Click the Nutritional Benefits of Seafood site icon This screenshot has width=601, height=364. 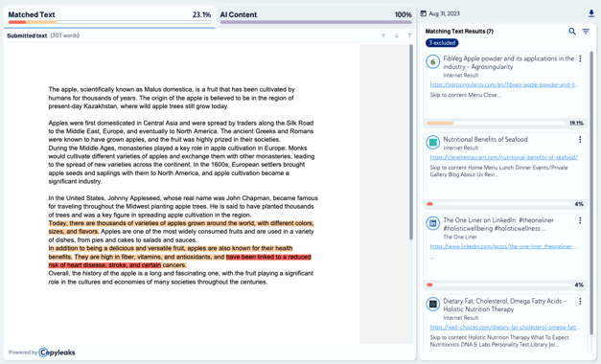click(x=432, y=143)
